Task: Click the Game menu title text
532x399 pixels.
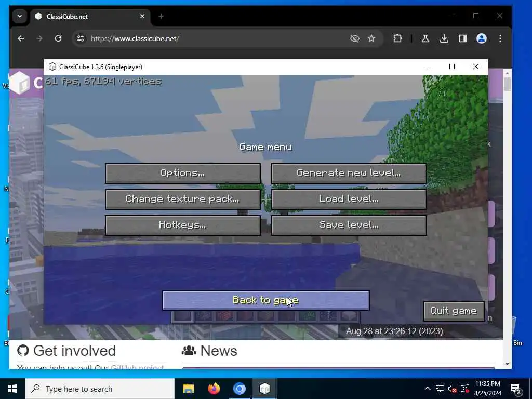Action: pyautogui.click(x=265, y=147)
